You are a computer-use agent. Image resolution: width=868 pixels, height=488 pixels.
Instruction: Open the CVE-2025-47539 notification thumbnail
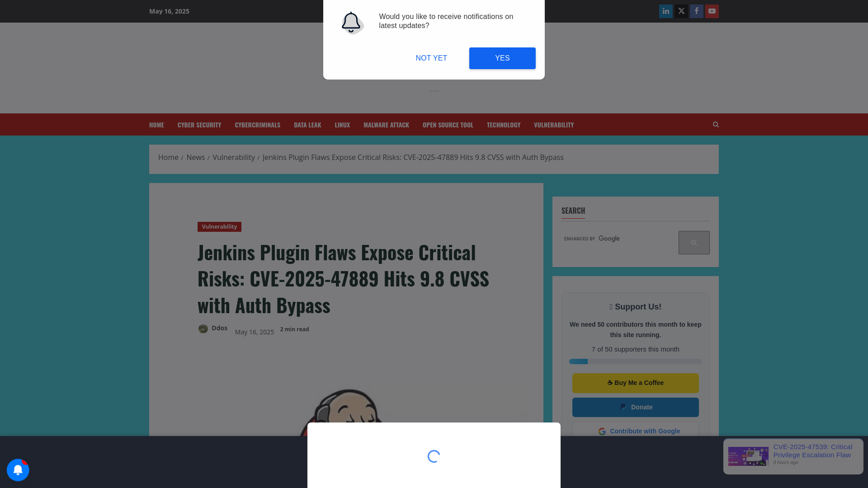(748, 456)
